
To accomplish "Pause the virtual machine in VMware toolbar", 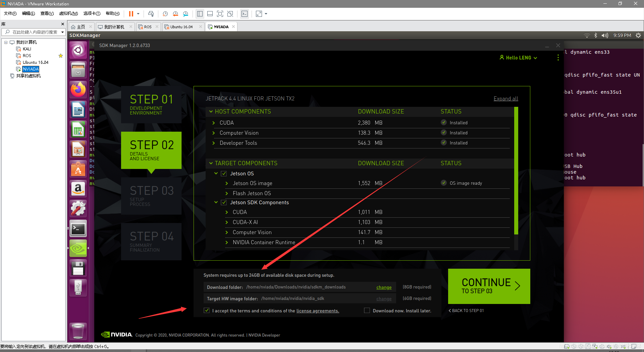I will [x=131, y=14].
